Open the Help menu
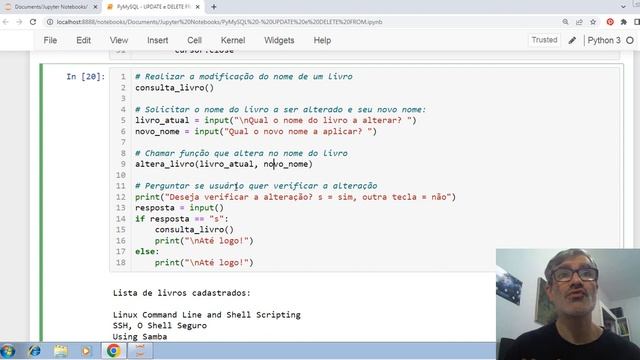 322,40
